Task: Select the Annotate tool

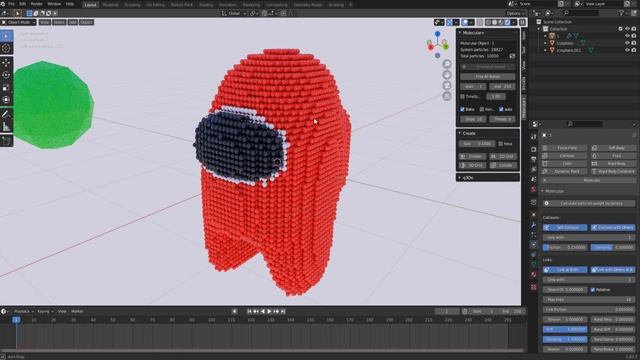Action: coord(6,114)
